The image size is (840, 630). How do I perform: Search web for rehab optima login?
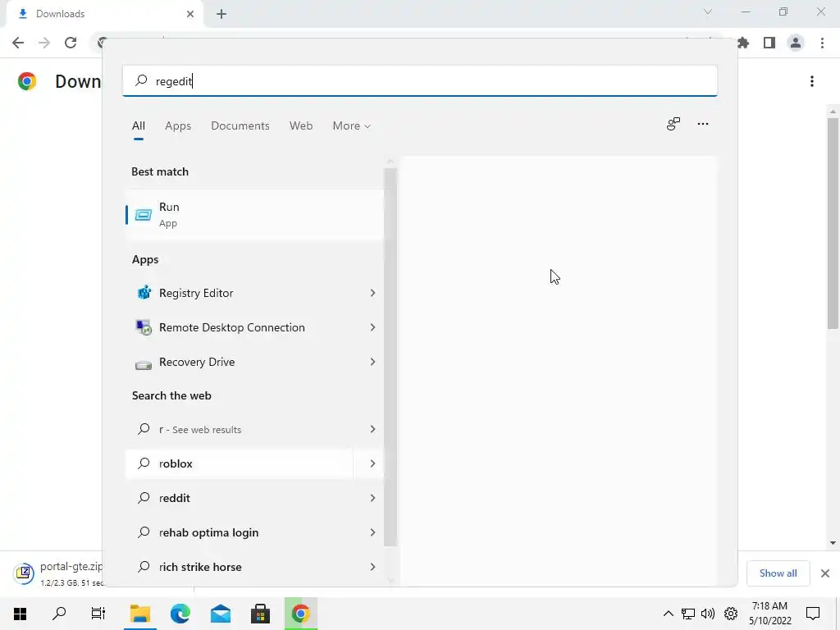[x=239, y=532]
